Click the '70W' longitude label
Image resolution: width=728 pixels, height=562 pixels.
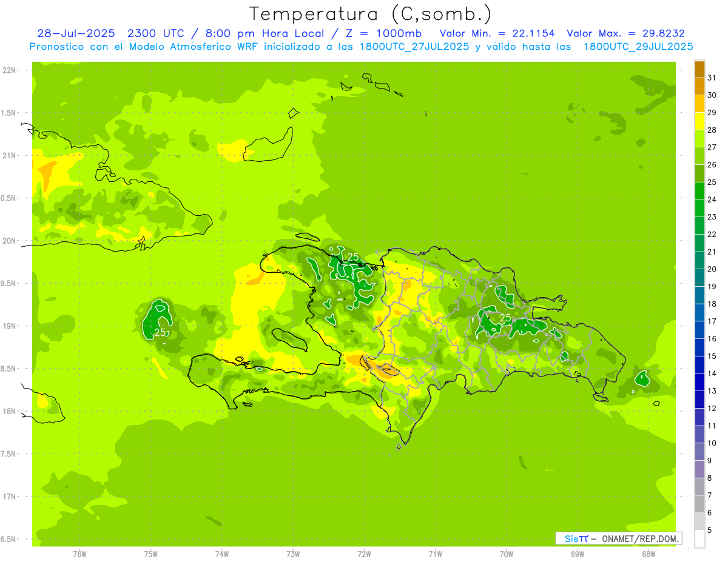(x=507, y=554)
